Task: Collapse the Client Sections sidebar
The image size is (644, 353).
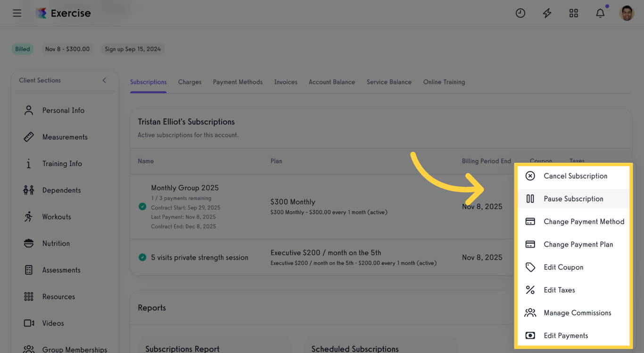Action: coord(104,80)
